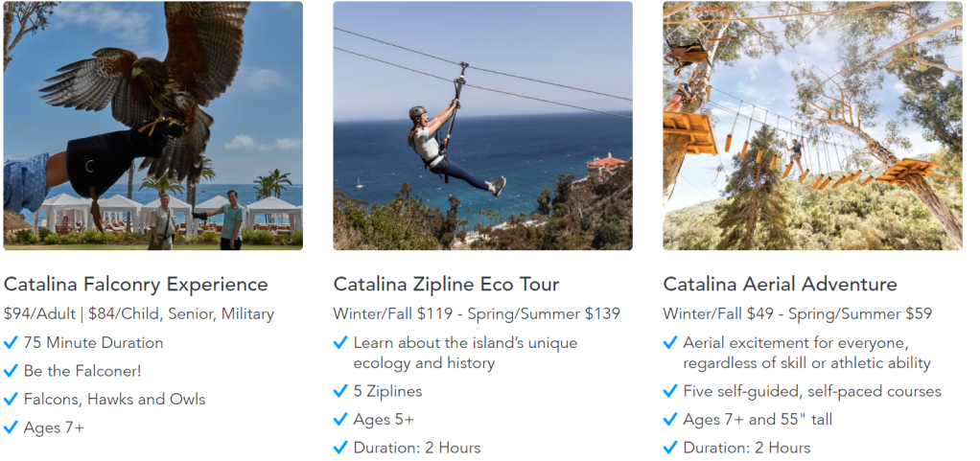Open the Catalina Falconry Experience photo
This screenshot has height=461, width=980.
click(x=152, y=126)
